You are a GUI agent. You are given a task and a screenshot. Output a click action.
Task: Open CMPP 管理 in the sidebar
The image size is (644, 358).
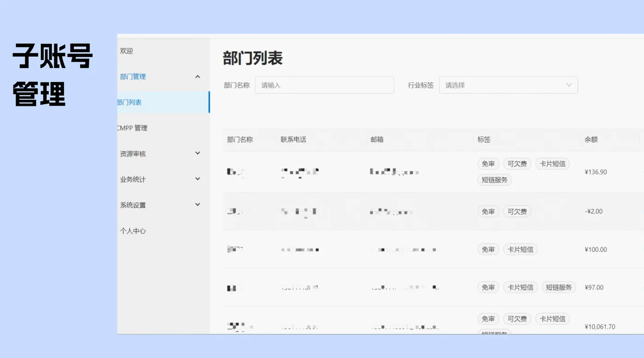[x=132, y=128]
